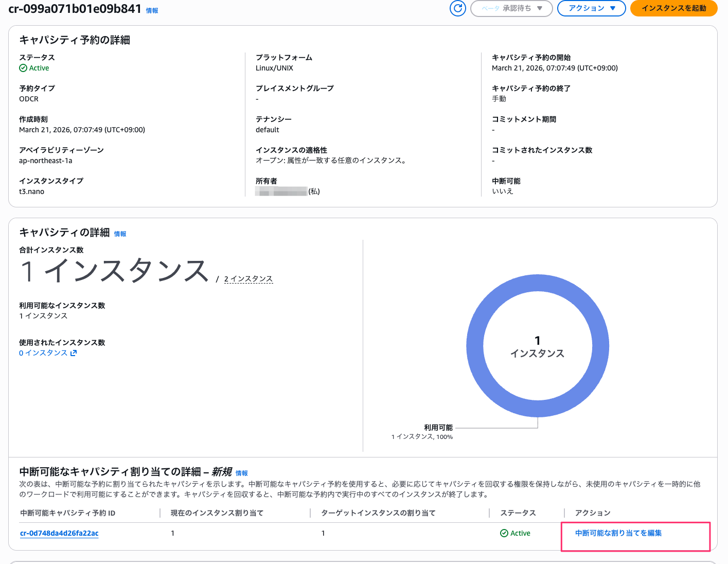The width and height of the screenshot is (728, 564).
Task: Click the 情報 link beside the page title
Action: [x=152, y=10]
